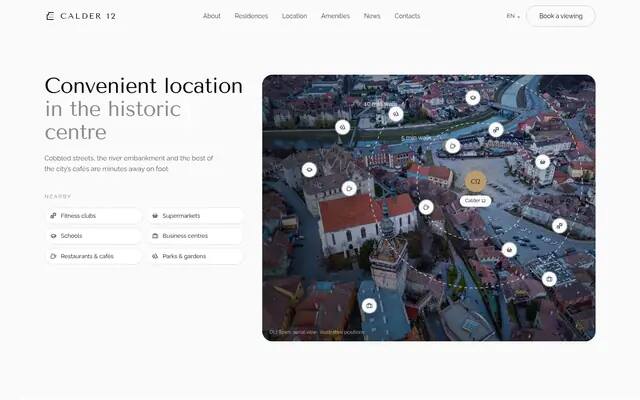Click restaurant marker beside '5 min walk' label
The width and height of the screenshot is (640, 400).
[x=452, y=146]
